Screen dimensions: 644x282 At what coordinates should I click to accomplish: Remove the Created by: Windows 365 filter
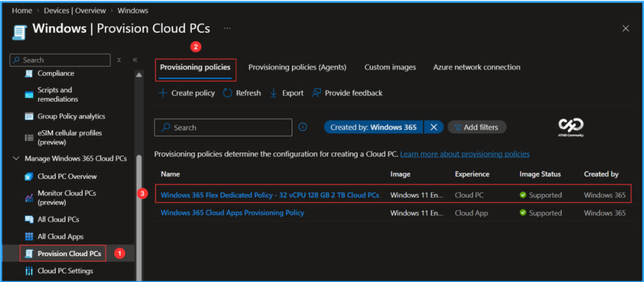pyautogui.click(x=433, y=127)
